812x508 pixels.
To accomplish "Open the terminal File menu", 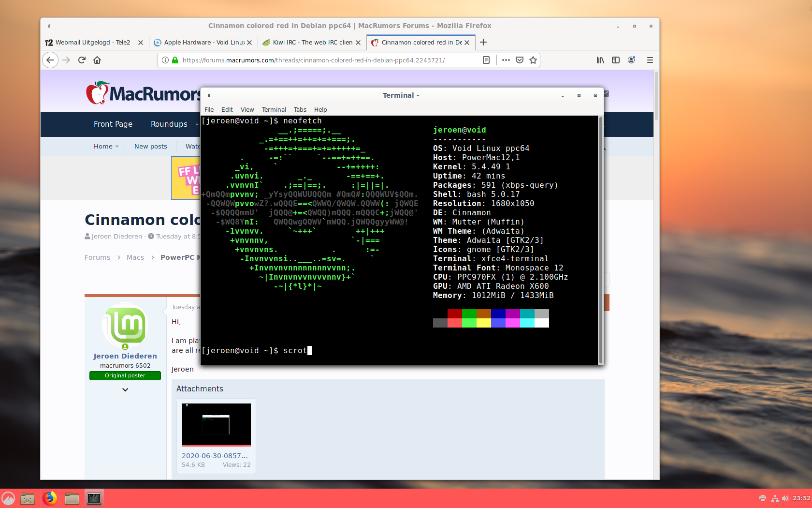I will coord(209,110).
